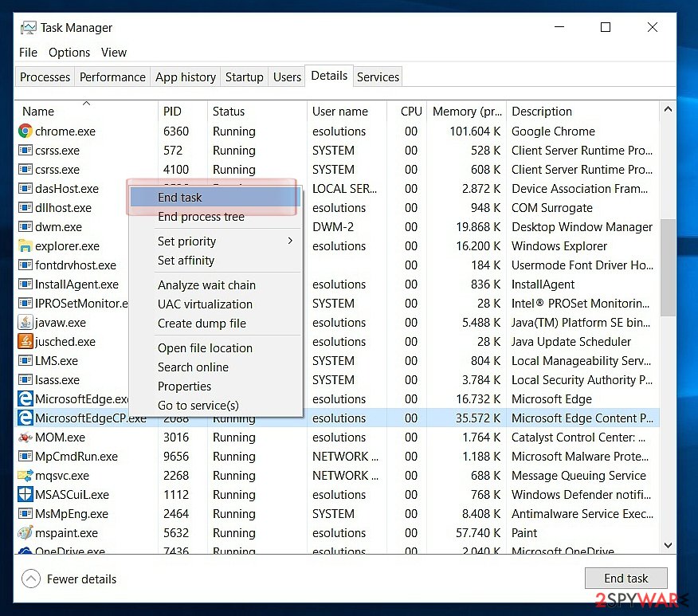This screenshot has width=698, height=616.
Task: Select the explorer.exe folder icon
Action: pyautogui.click(x=25, y=245)
